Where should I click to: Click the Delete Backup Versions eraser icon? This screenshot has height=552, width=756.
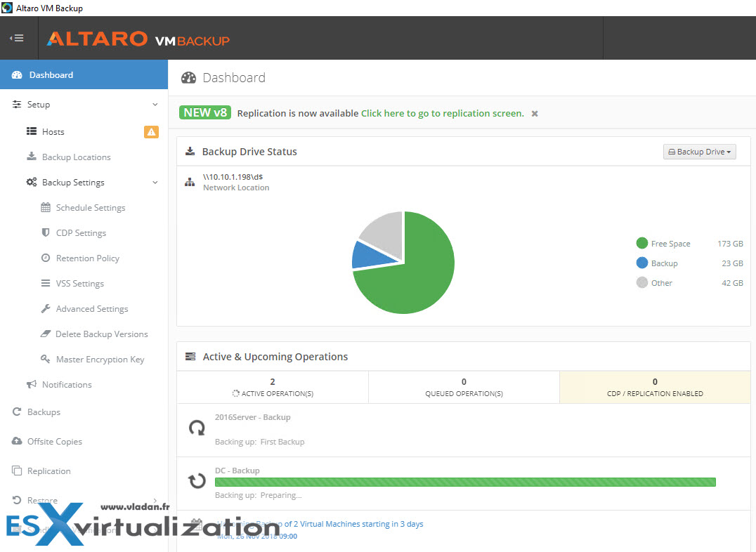point(46,333)
